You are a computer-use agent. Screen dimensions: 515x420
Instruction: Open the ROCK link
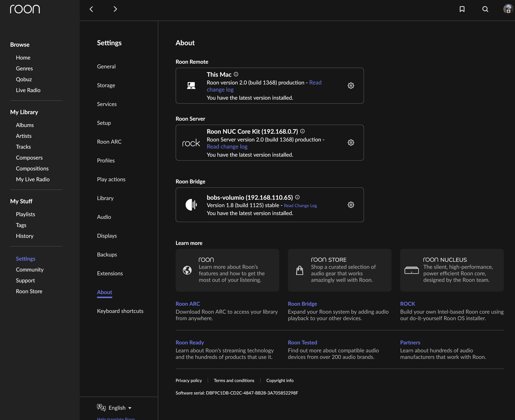click(407, 304)
